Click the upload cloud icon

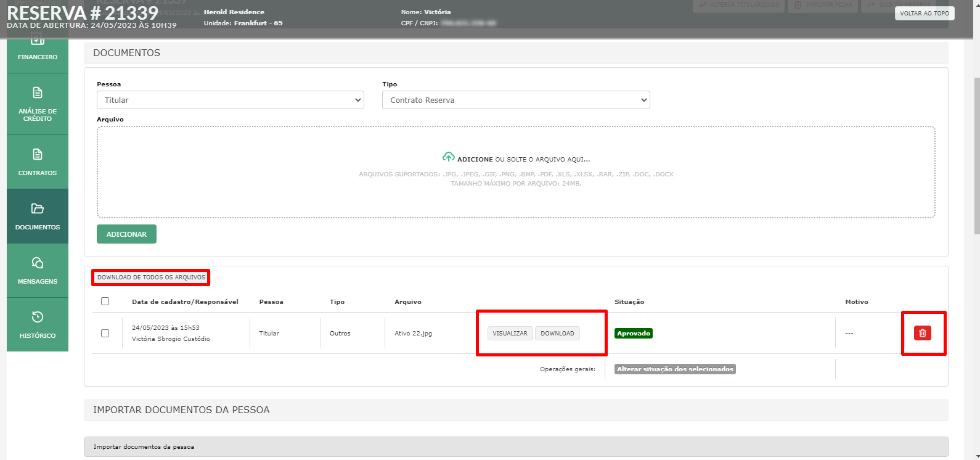pos(449,157)
